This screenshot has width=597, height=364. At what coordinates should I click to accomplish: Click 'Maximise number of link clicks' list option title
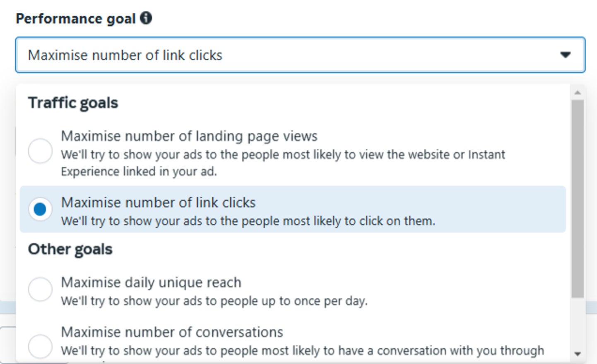click(158, 203)
